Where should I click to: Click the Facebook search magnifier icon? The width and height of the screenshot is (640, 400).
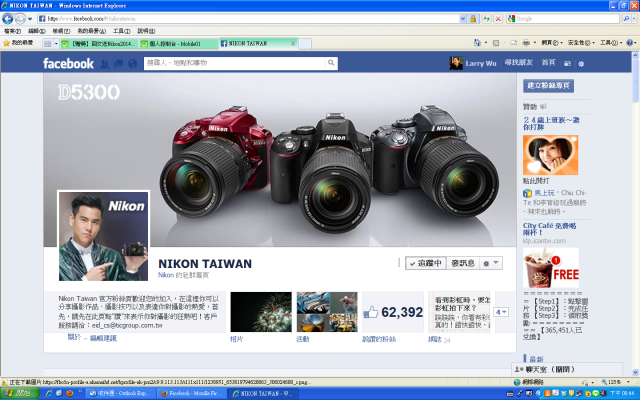coord(331,63)
